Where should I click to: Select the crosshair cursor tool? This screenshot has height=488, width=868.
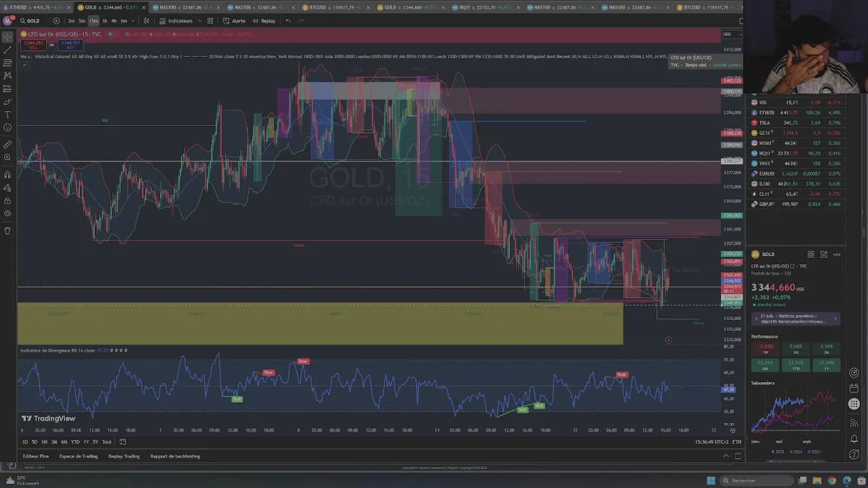click(7, 37)
